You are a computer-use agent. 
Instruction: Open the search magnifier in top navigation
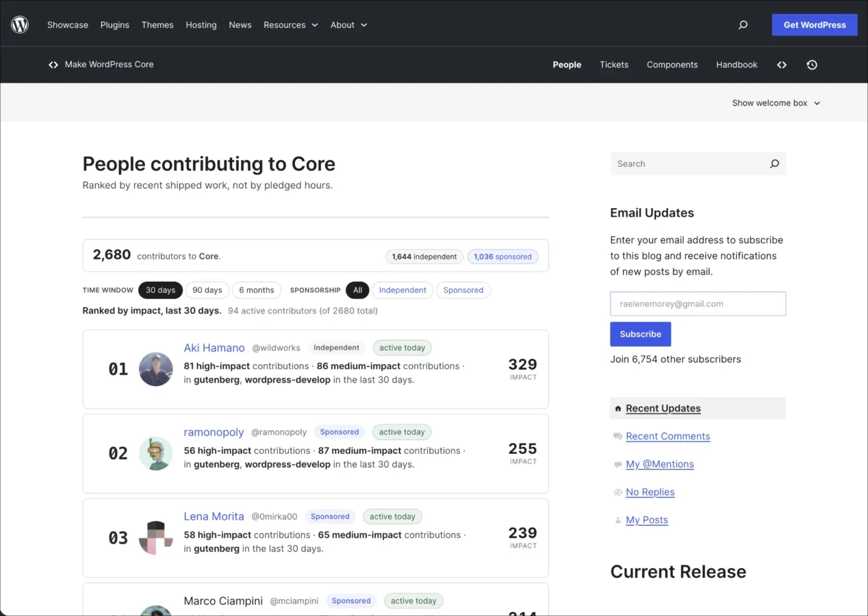click(743, 25)
